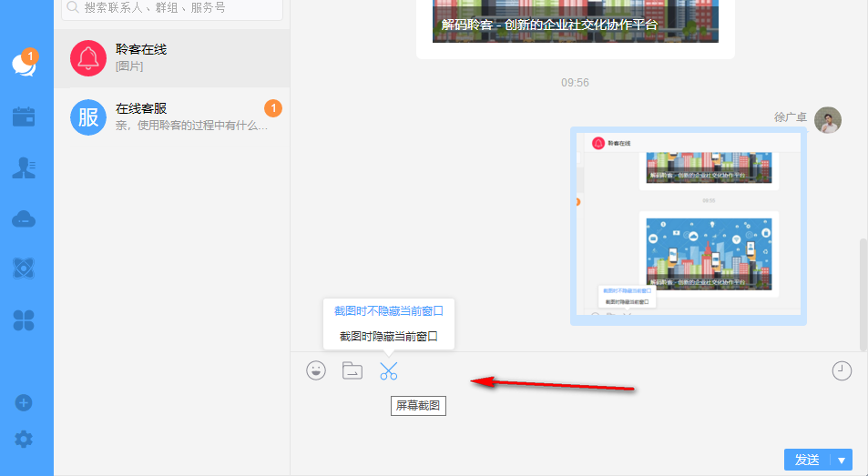Viewport: 868px width, 476px height.
Task: Open the messages chat icon in sidebar
Action: click(x=23, y=65)
